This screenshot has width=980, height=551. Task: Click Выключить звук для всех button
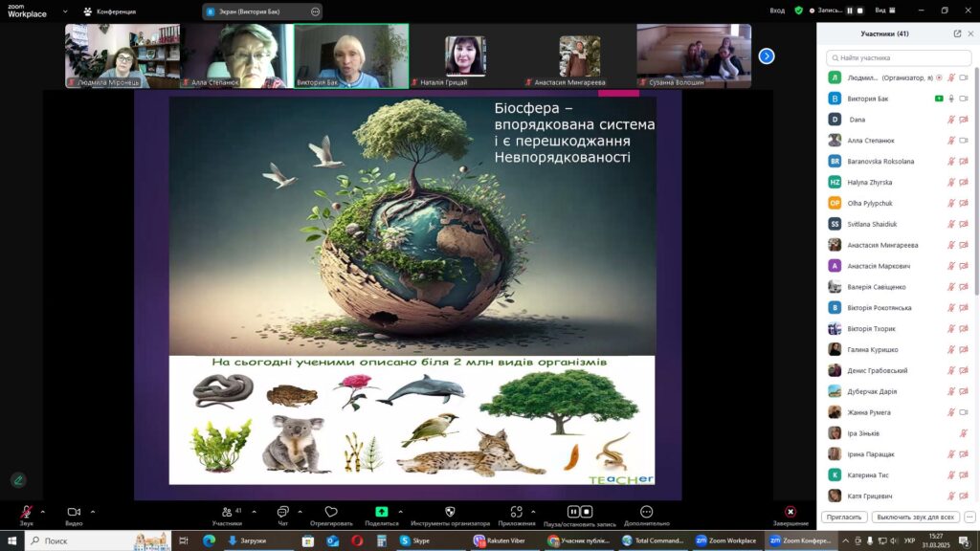pyautogui.click(x=917, y=517)
